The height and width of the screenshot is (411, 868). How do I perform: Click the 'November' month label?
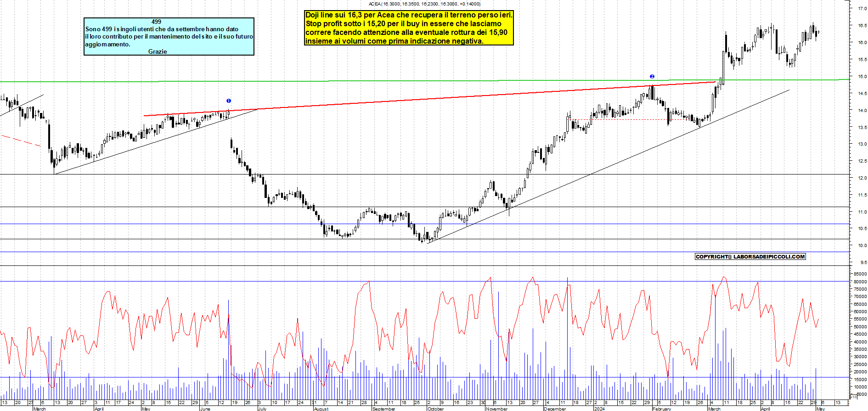[x=496, y=409]
